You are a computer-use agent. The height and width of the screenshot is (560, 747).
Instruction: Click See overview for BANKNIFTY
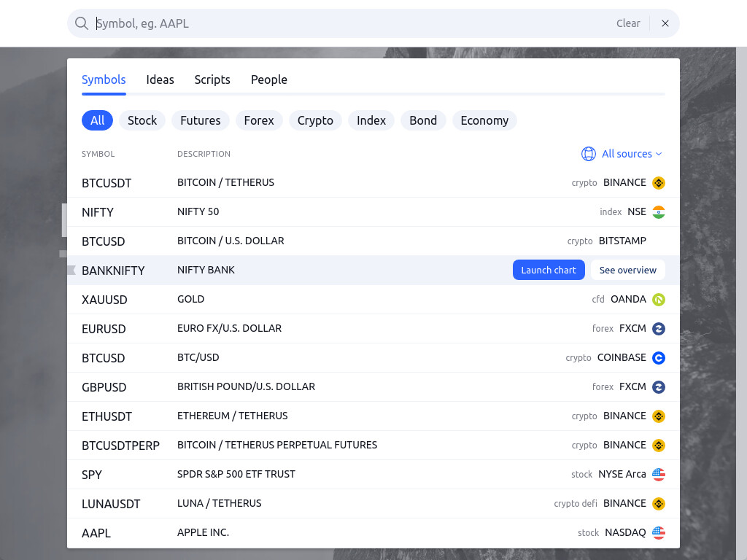pyautogui.click(x=627, y=270)
